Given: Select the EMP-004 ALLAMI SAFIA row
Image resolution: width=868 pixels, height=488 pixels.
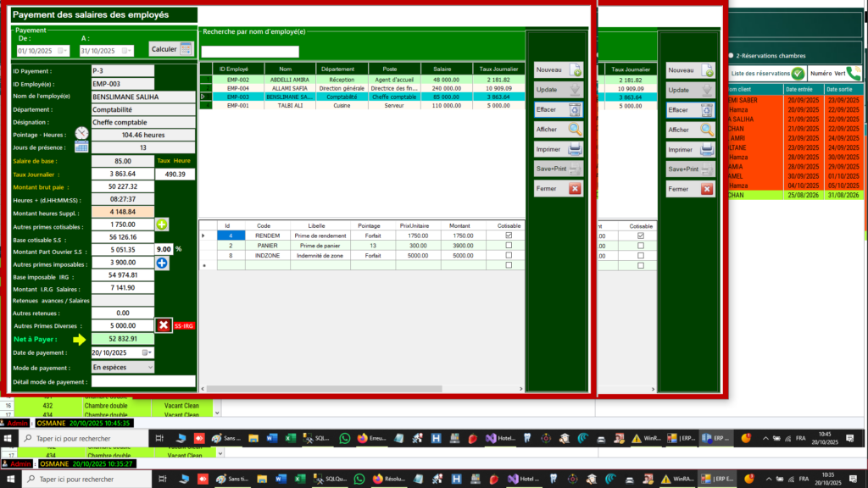Looking at the screenshot, I should tap(362, 88).
